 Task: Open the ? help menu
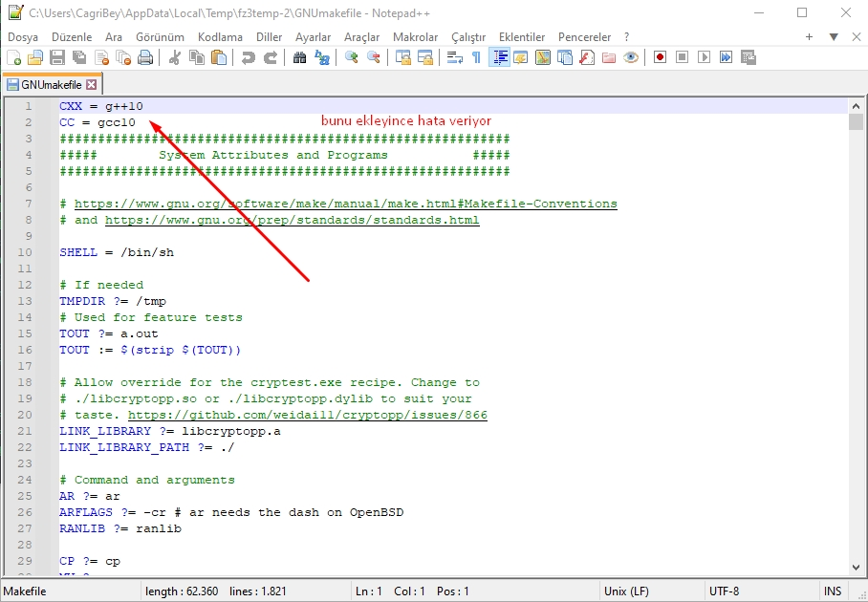click(x=627, y=37)
